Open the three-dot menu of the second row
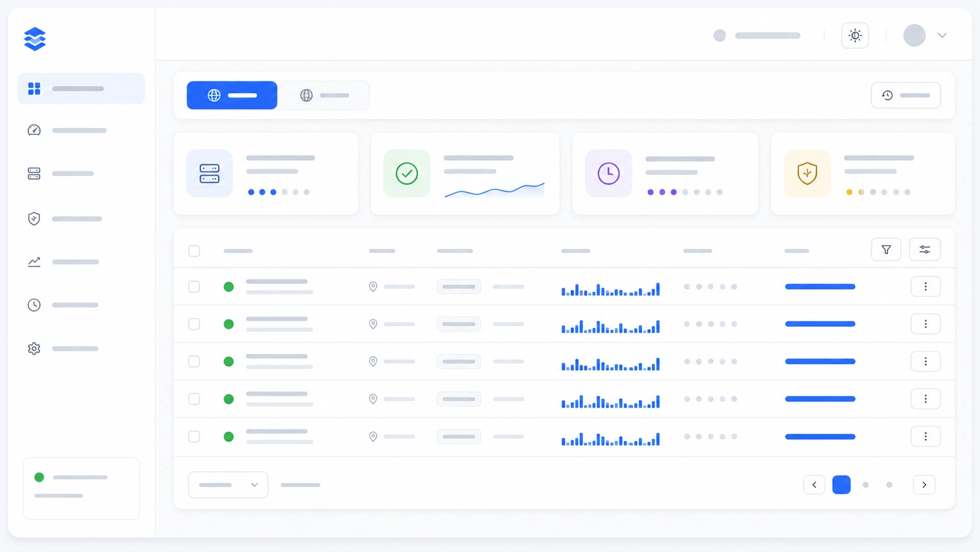980x552 pixels. (925, 324)
